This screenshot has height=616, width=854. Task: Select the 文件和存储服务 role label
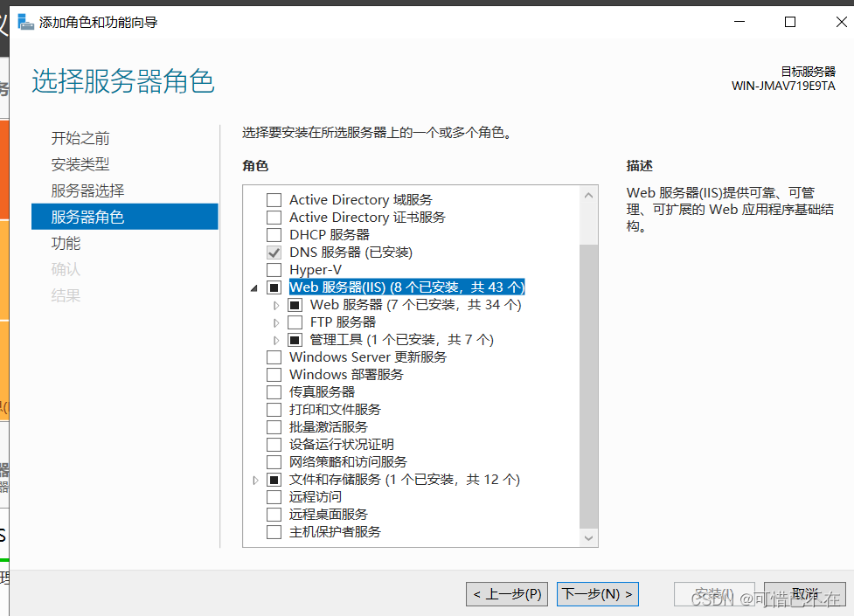click(404, 480)
